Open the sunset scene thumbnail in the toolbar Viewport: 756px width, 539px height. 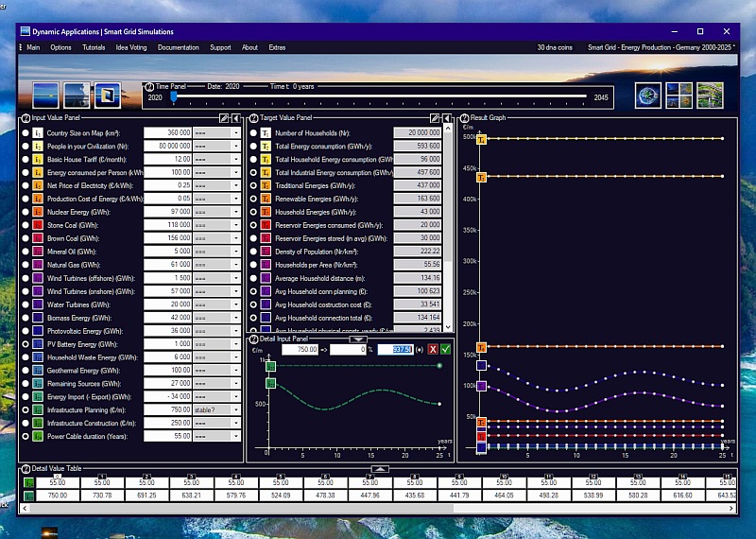coord(45,96)
